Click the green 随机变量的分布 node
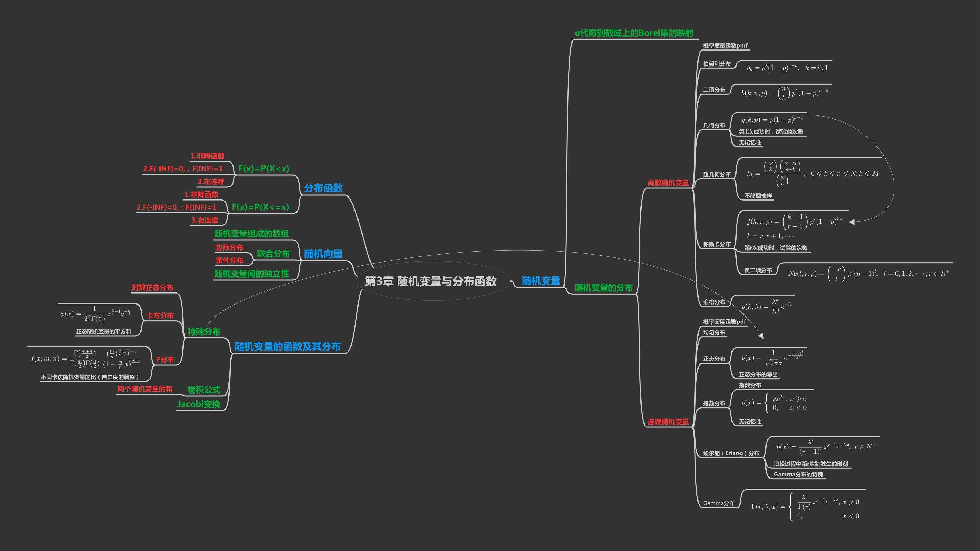Viewport: 980px width, 551px height. click(604, 288)
